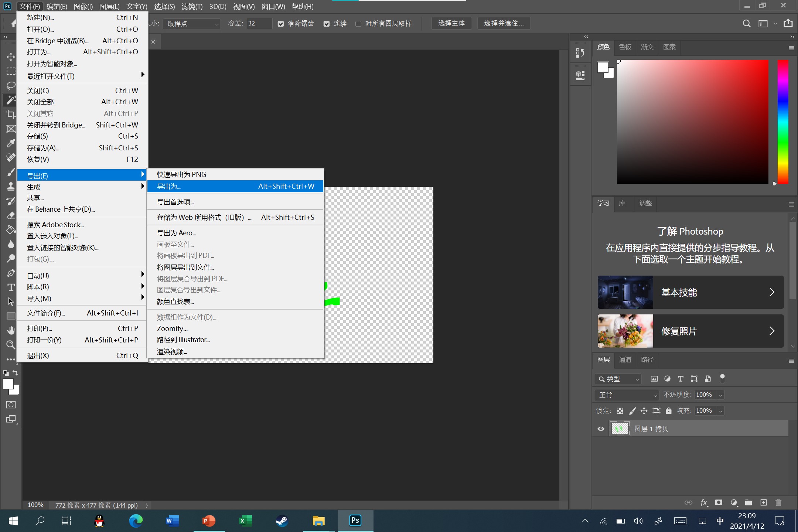Select the Brush tool

[11, 172]
